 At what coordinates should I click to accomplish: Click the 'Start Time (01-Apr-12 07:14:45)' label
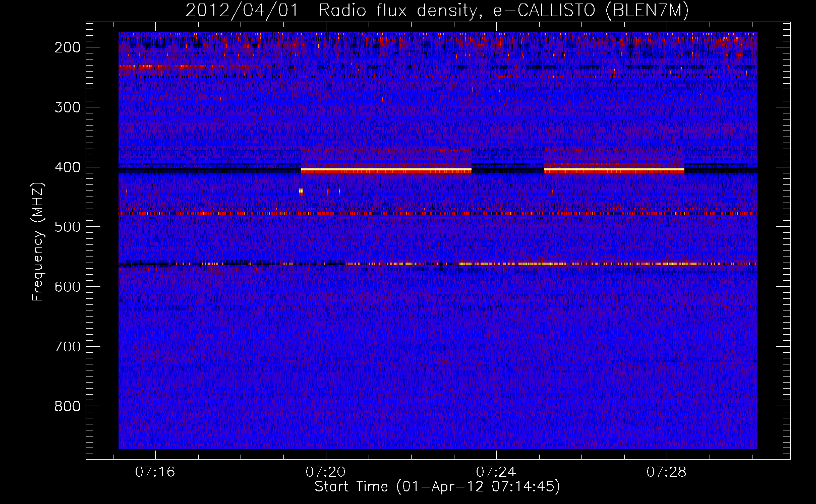(x=437, y=487)
